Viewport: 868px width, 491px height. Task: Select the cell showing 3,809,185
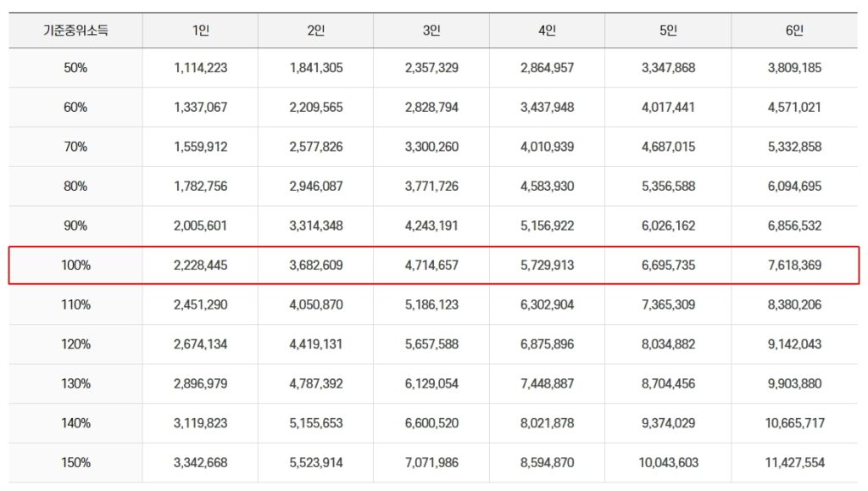pos(794,68)
